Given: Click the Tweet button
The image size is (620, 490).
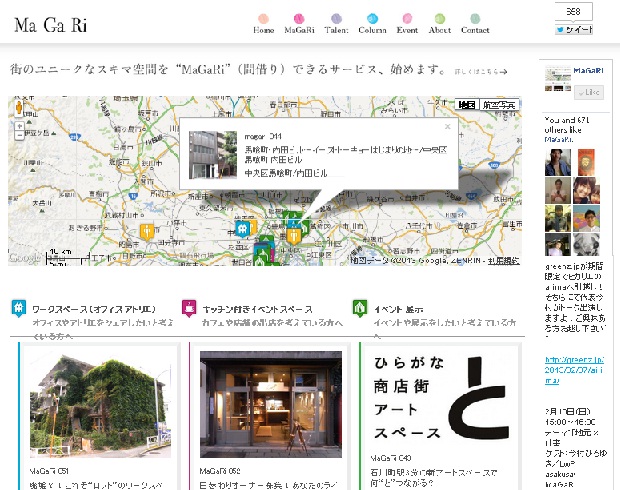Looking at the screenshot, I should [x=574, y=30].
